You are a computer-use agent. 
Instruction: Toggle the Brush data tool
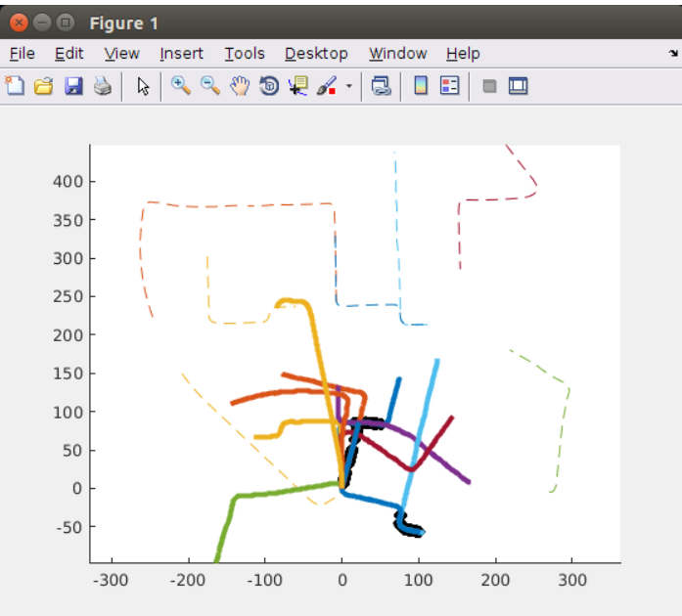click(x=327, y=86)
